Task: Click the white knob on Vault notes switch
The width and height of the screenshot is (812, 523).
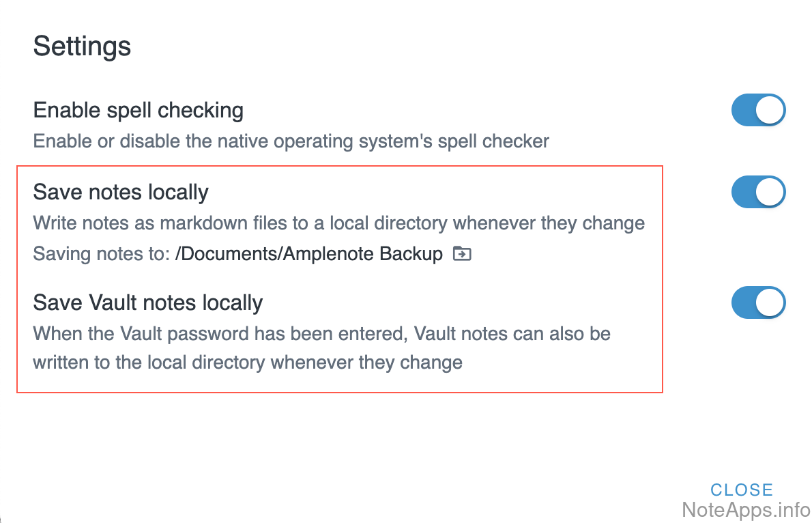Action: pyautogui.click(x=770, y=303)
